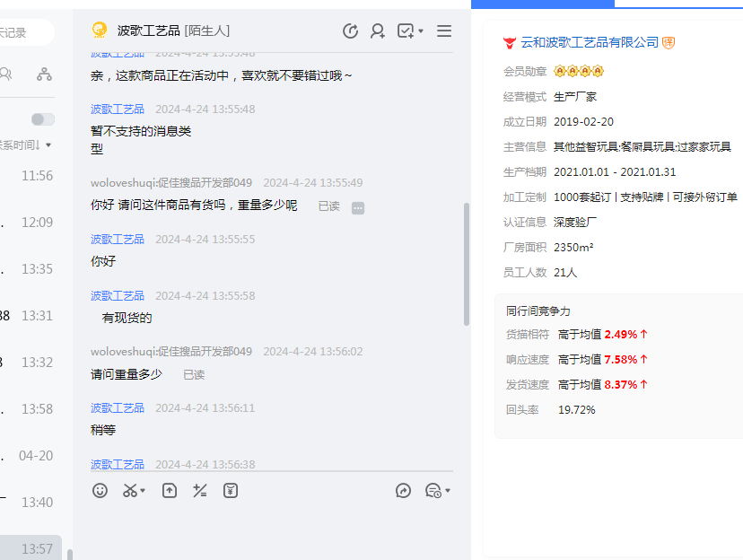Open chat history clock icon in header
This screenshot has height=560, width=743.
pyautogui.click(x=351, y=31)
